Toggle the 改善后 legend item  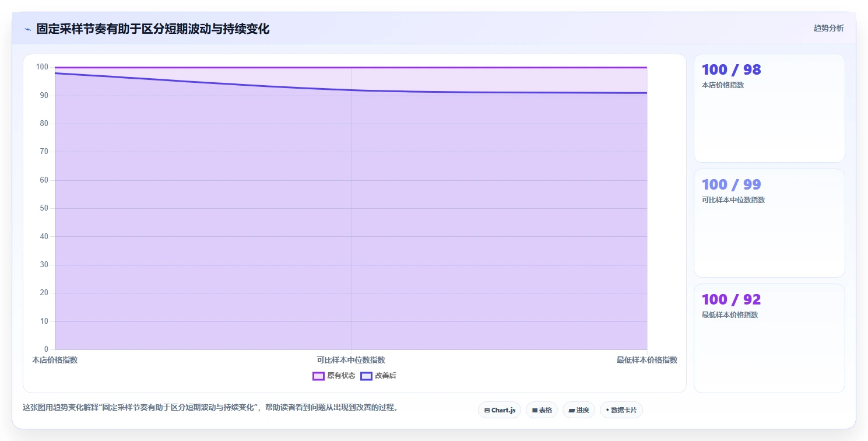[x=378, y=376]
